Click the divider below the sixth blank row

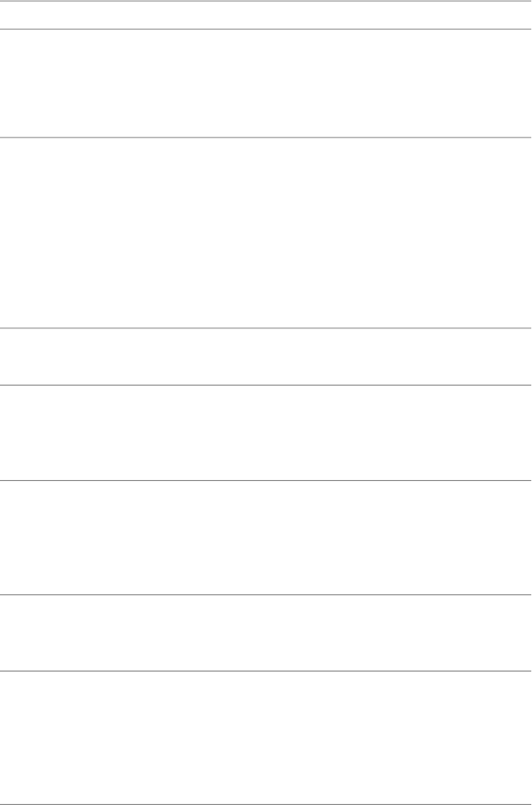(265, 594)
